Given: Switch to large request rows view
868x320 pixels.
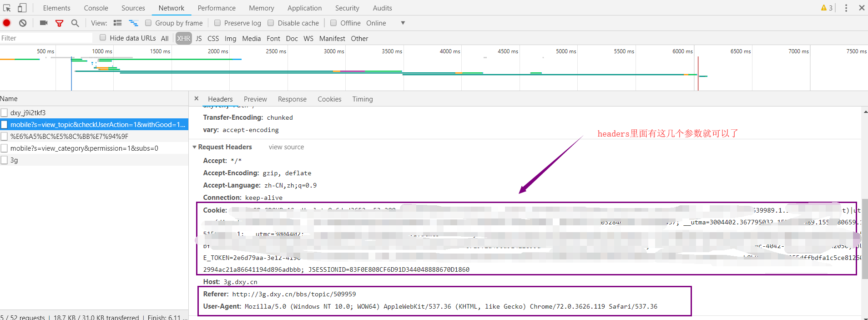Looking at the screenshot, I should click(x=117, y=23).
